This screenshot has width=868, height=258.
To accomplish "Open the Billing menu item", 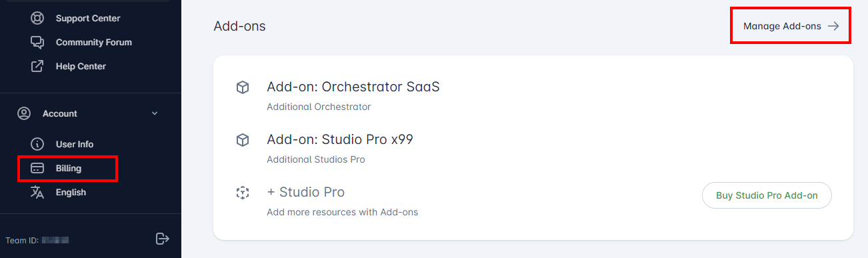I will tap(68, 168).
